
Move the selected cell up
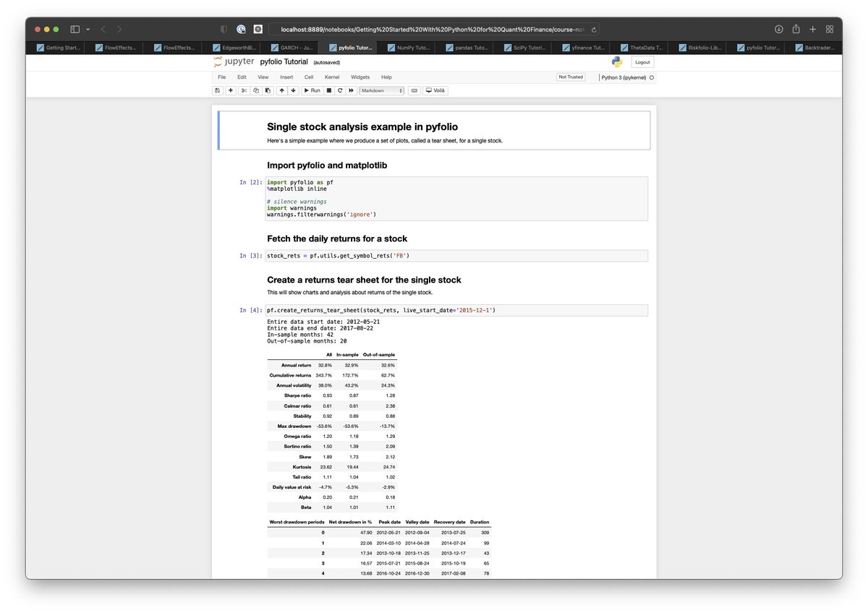[x=281, y=90]
